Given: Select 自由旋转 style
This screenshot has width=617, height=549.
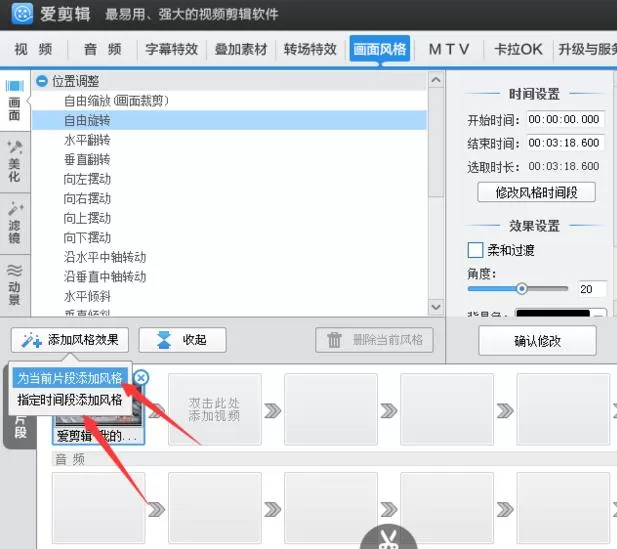Looking at the screenshot, I should (229, 120).
